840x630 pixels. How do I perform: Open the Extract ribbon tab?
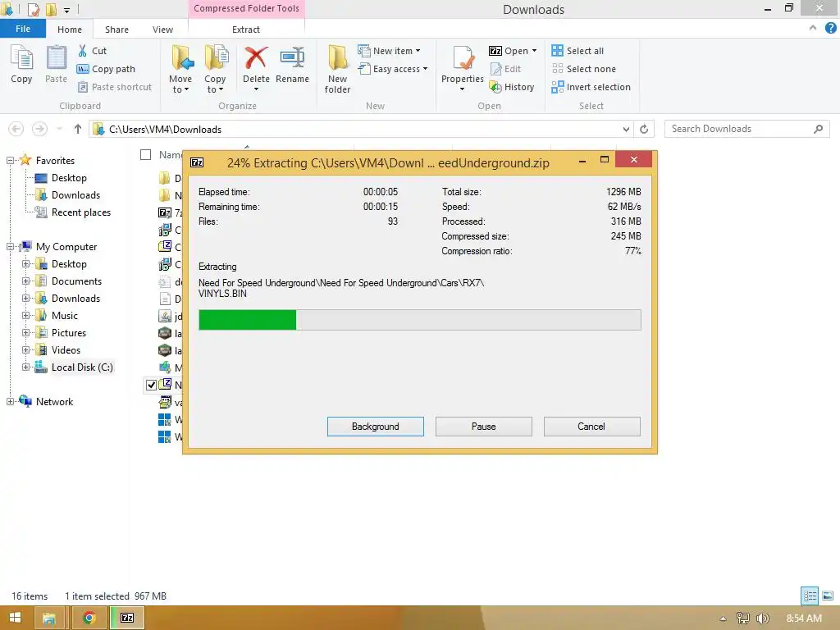(x=246, y=30)
